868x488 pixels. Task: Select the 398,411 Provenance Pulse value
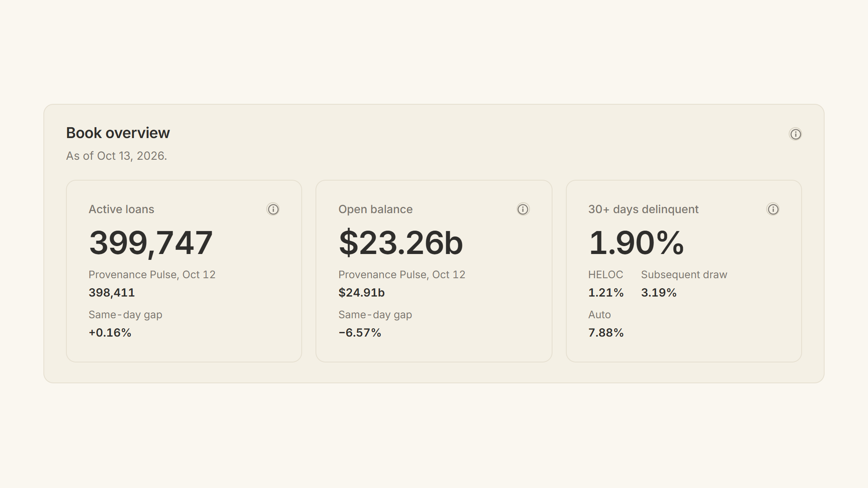pos(111,292)
